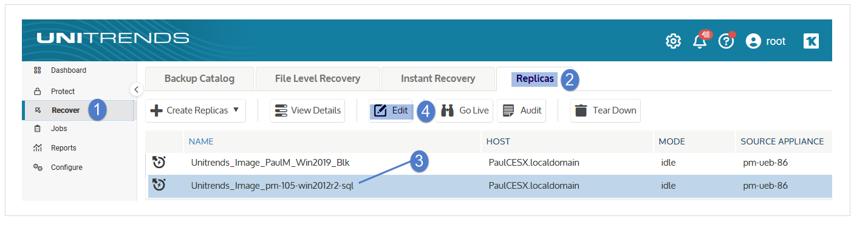Click the Dashboard grid icon
868x230 pixels.
tap(38, 70)
